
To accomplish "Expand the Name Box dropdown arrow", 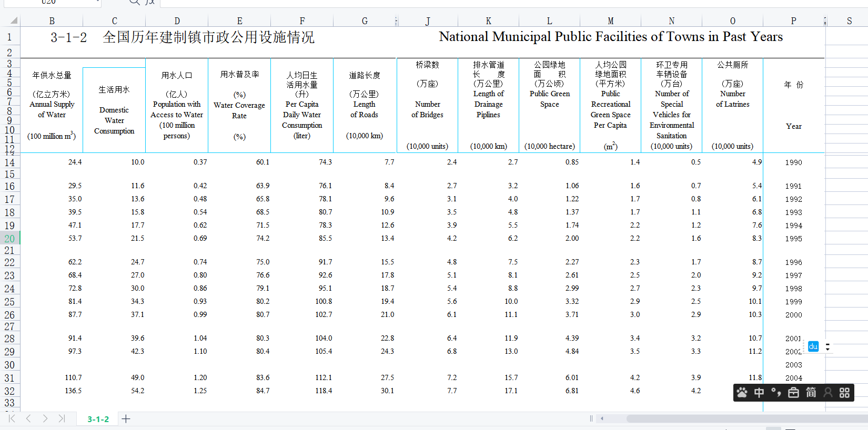I will (x=98, y=2).
